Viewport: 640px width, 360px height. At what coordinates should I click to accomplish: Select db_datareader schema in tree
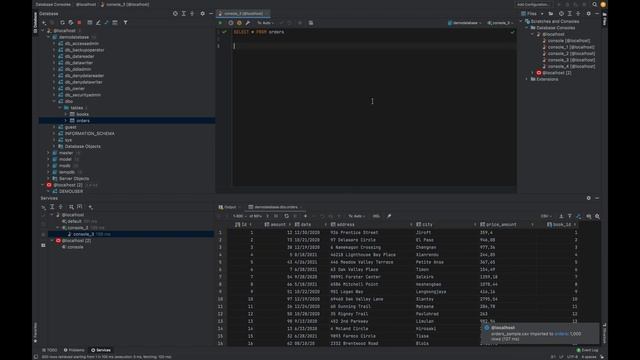(80, 56)
